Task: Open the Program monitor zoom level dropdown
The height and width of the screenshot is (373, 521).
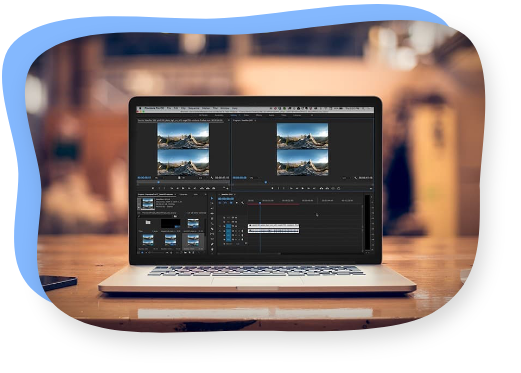Action: (253, 178)
